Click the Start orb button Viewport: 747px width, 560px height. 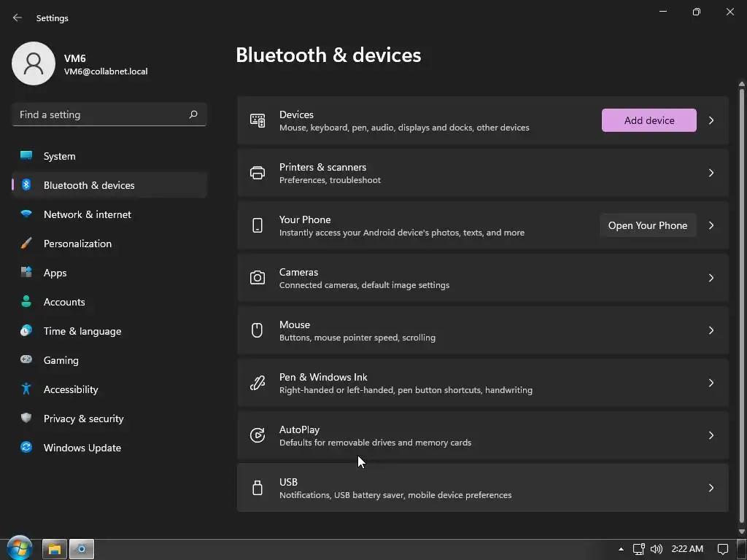click(20, 548)
